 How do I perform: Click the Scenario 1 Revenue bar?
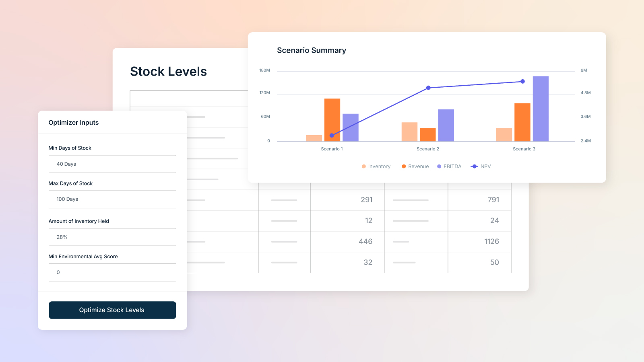332,120
